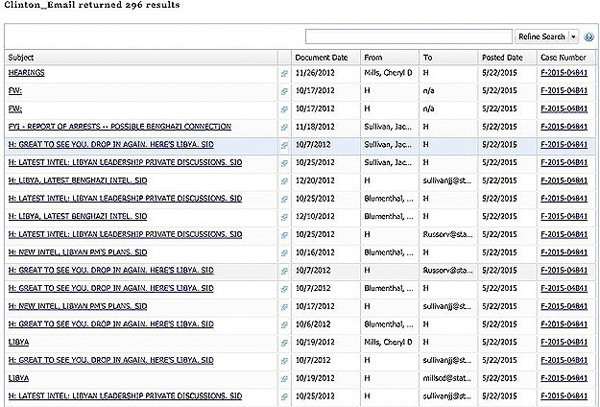
Task: Open the case number link in the HEARINGS row
Action: point(563,74)
